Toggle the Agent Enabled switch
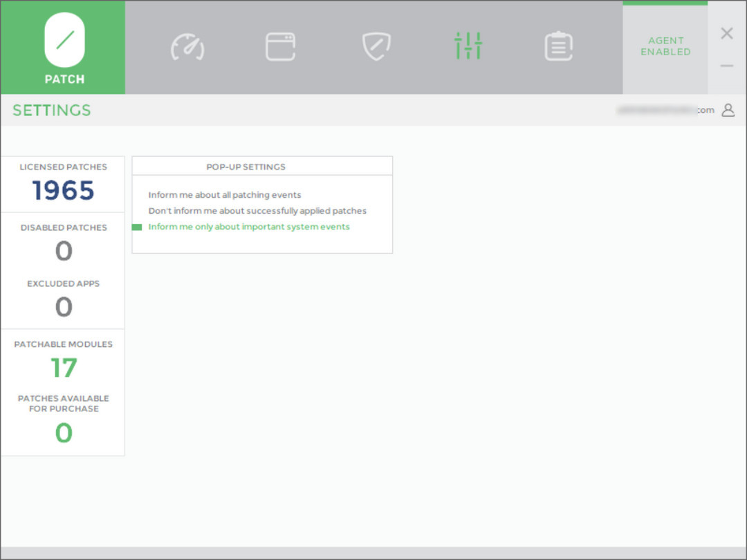The height and width of the screenshot is (560, 747). pos(665,46)
